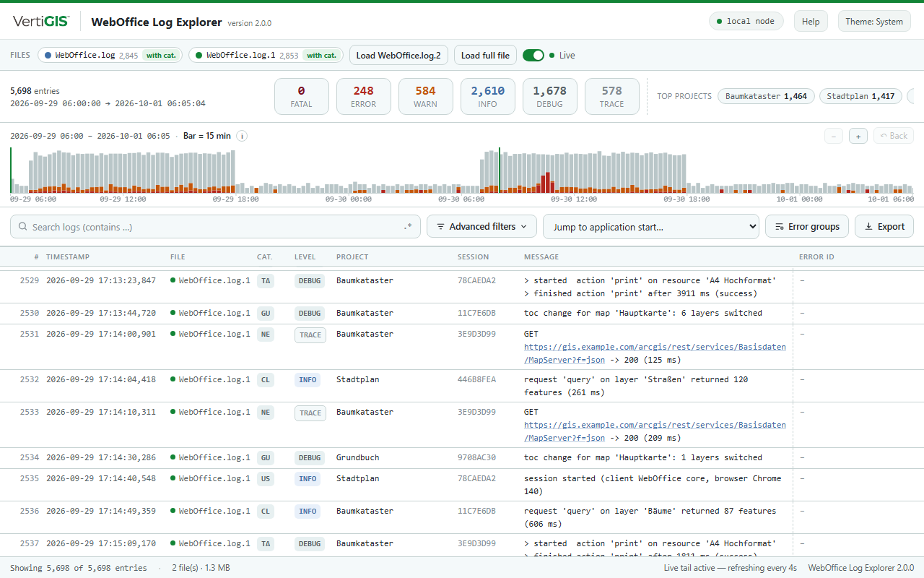Export the log entries

coord(884,226)
